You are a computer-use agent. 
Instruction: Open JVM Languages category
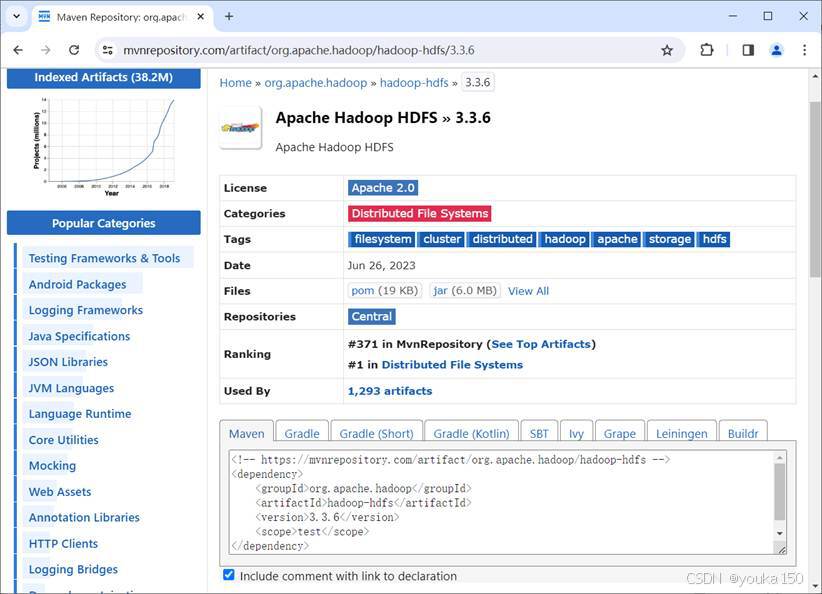pyautogui.click(x=71, y=388)
